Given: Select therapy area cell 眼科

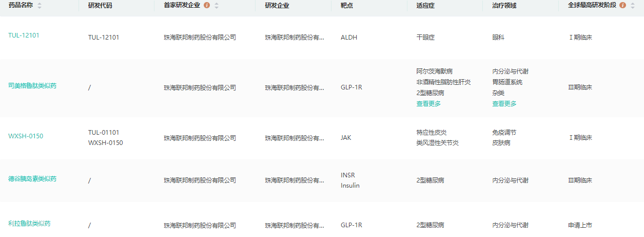Looking at the screenshot, I should point(498,38).
